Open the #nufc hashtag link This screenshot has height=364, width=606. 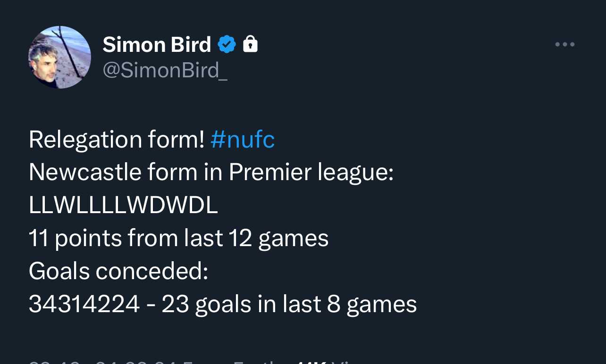click(243, 140)
